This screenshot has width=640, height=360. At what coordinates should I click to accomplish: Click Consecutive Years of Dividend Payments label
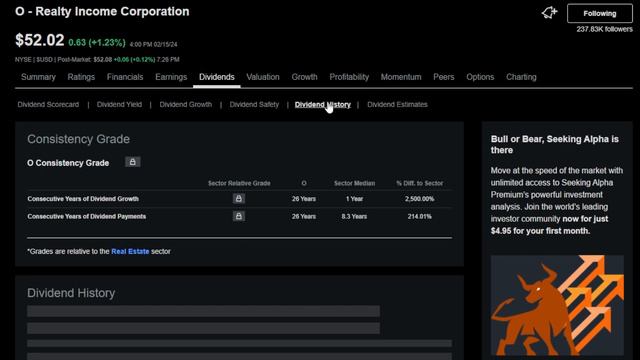click(x=87, y=216)
